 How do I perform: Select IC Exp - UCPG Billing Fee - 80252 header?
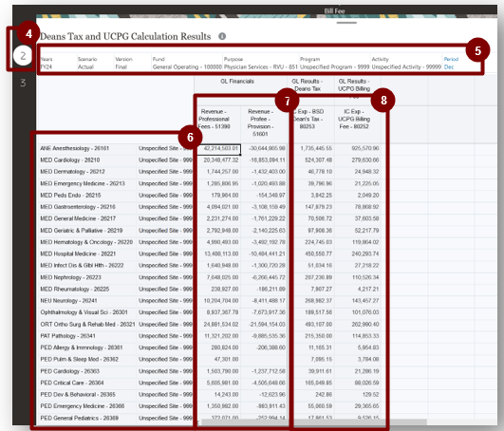[x=354, y=119]
